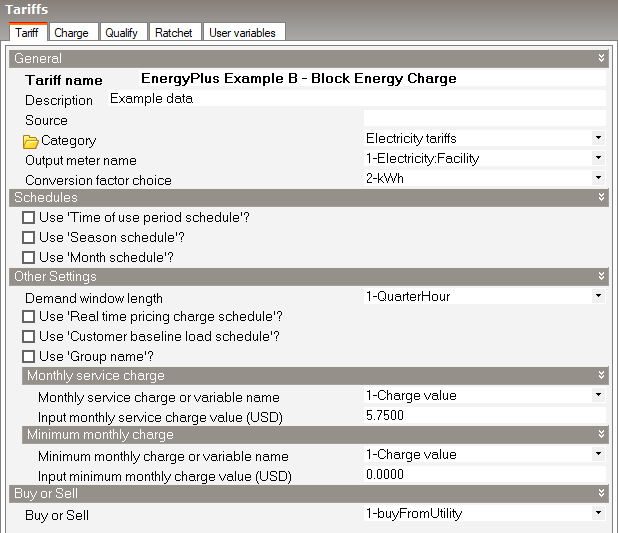Toggle 'Customer baseline load schedule' checkbox
This screenshot has width=618, height=533.
28,336
